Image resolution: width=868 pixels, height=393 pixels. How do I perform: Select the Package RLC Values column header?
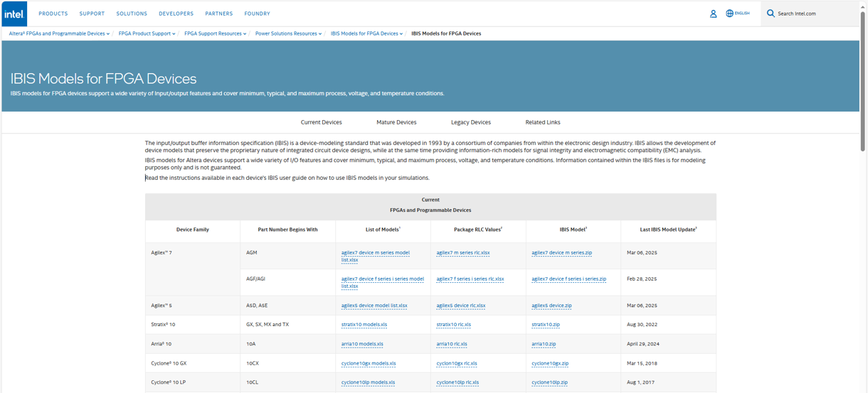coord(478,230)
